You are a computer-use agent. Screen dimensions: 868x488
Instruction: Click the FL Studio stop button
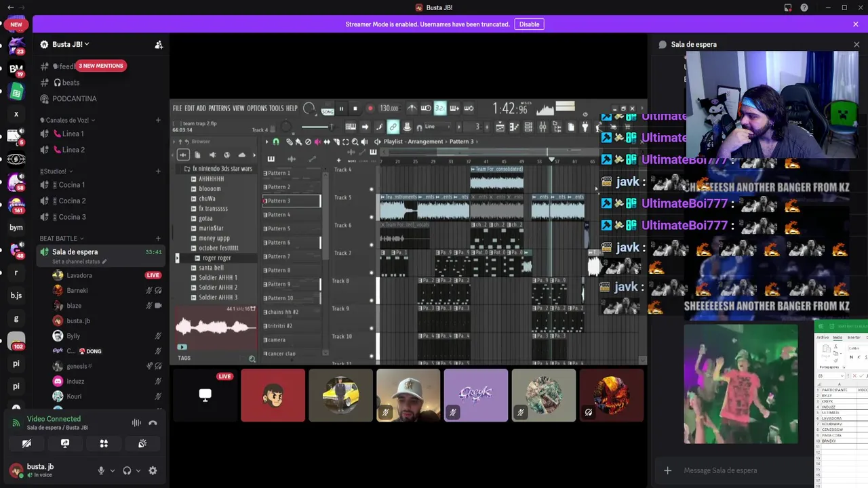[x=355, y=108]
